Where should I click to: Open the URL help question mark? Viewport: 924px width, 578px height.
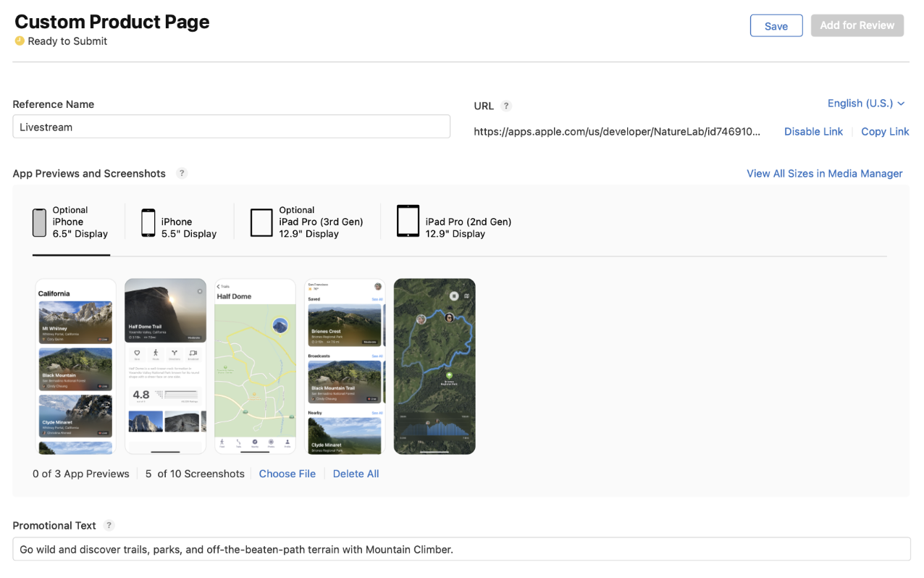[x=505, y=106]
